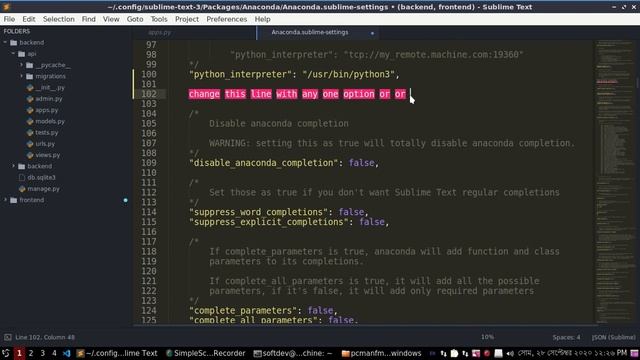The height and width of the screenshot is (360, 640).
Task: Click "suppress_word_completions" on line 114
Action: click(259, 212)
